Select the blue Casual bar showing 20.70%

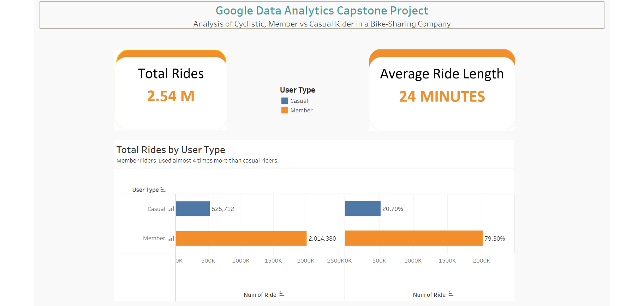[x=363, y=208]
